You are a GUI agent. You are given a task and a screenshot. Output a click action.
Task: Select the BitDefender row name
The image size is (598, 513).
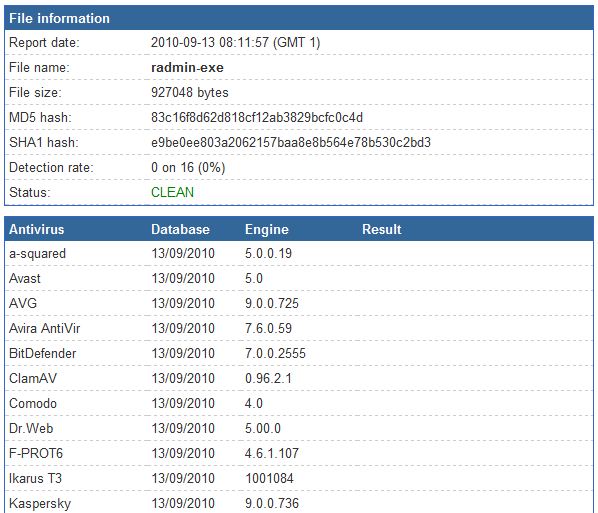pos(43,353)
